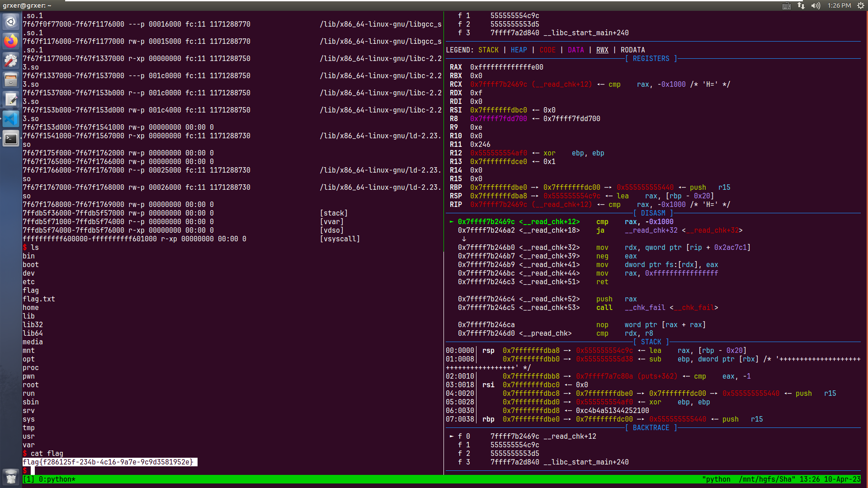Click the [vsyscall] mapping label
The width and height of the screenshot is (868, 488).
(x=340, y=239)
